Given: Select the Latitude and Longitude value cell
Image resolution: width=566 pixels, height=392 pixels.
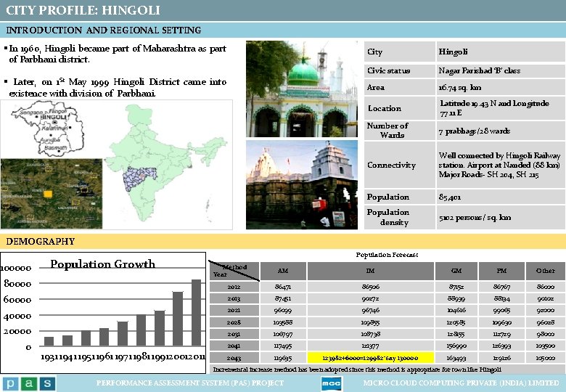Looking at the screenshot, I should click(501, 108).
